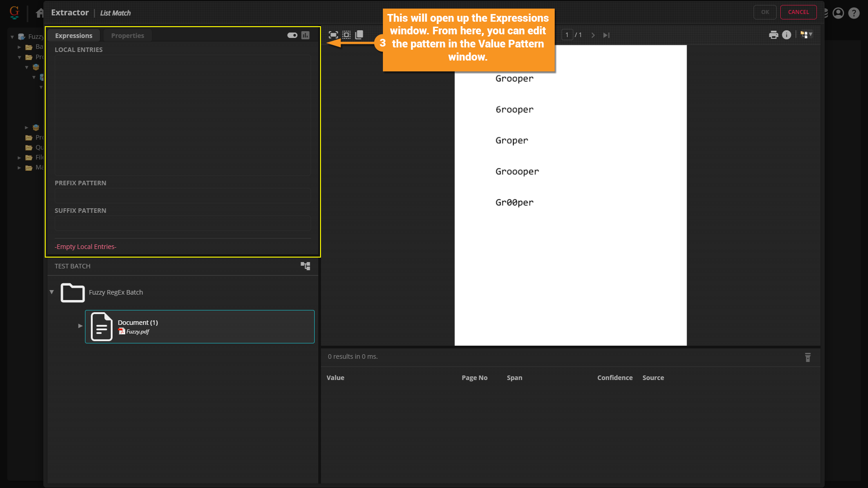The width and height of the screenshot is (868, 488).
Task: Go to the last page of the document
Action: [606, 35]
